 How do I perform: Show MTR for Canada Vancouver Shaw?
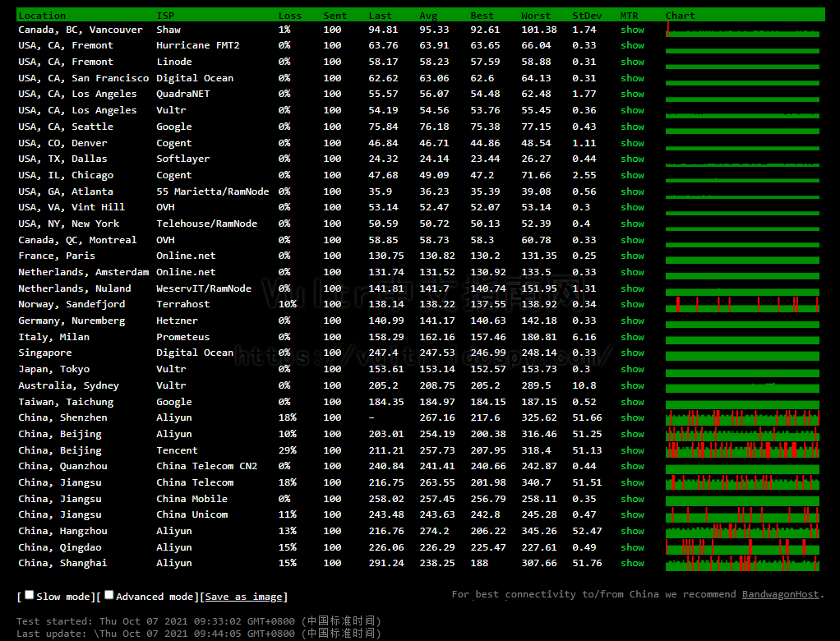click(x=632, y=30)
